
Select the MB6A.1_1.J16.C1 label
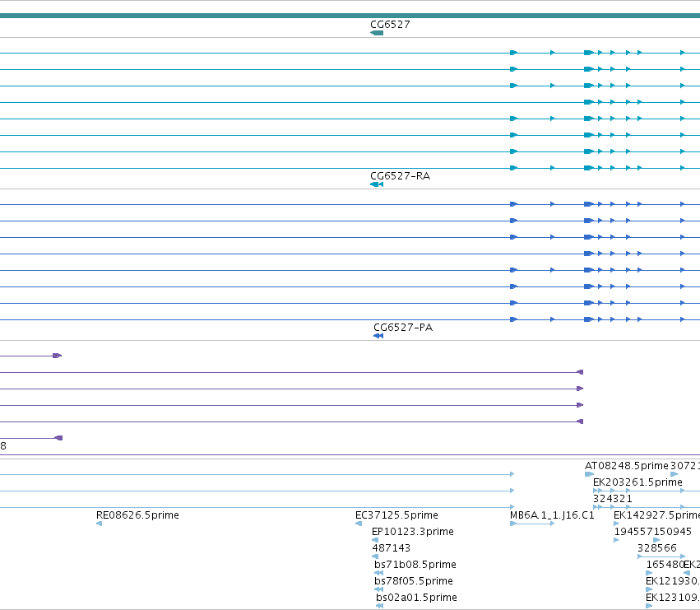(x=552, y=515)
